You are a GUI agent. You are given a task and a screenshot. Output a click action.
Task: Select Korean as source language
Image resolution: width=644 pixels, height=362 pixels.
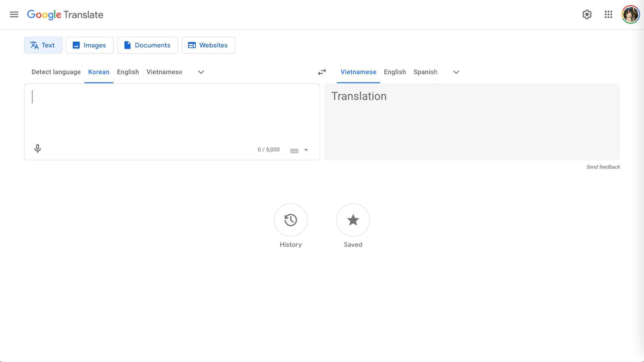99,72
